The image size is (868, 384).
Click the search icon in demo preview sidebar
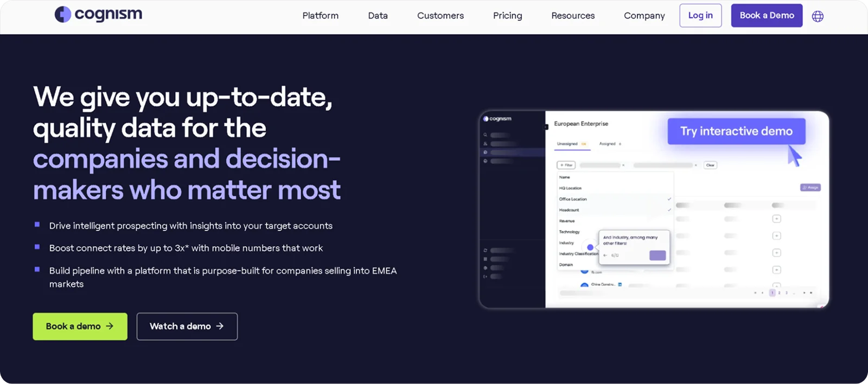tap(485, 135)
